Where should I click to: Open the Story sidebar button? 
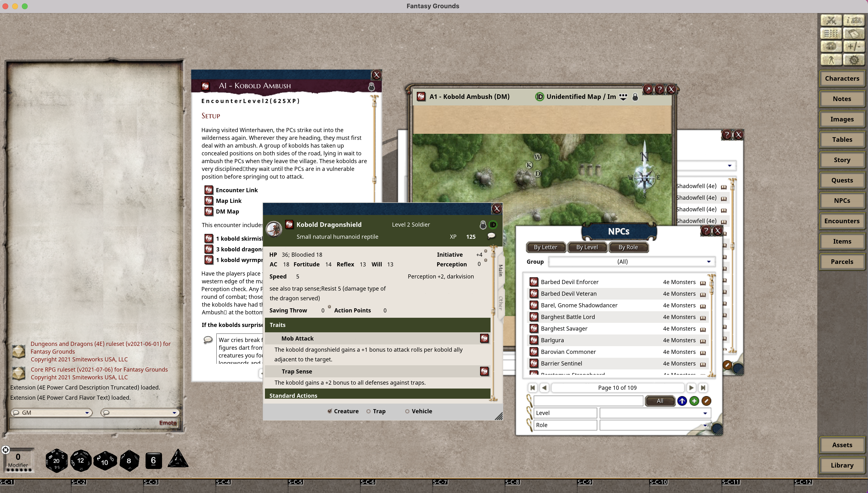[842, 160]
